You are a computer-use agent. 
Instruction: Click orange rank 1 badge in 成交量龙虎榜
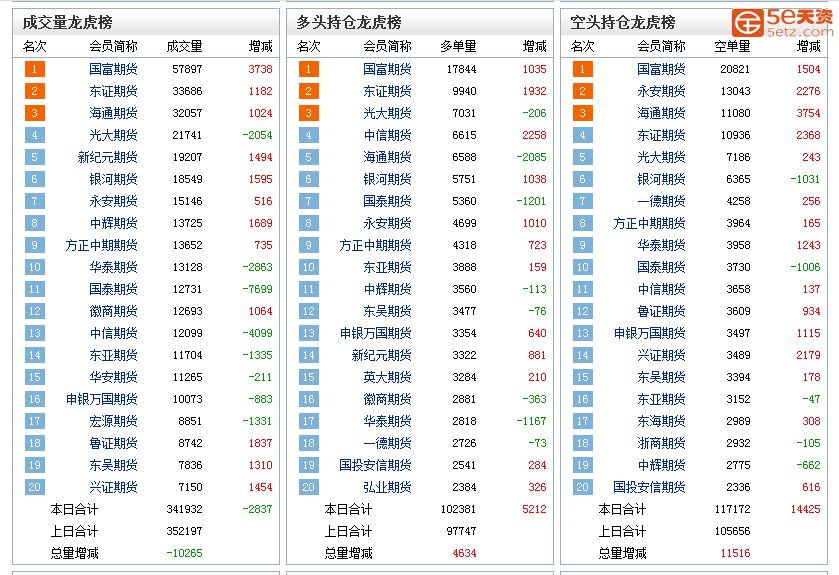click(35, 69)
